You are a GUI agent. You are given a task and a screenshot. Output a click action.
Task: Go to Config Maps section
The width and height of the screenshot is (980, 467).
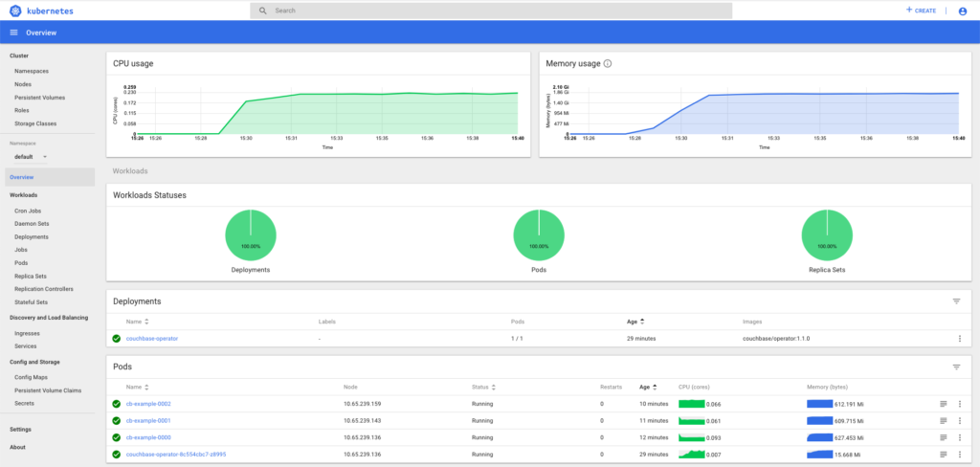coord(32,377)
